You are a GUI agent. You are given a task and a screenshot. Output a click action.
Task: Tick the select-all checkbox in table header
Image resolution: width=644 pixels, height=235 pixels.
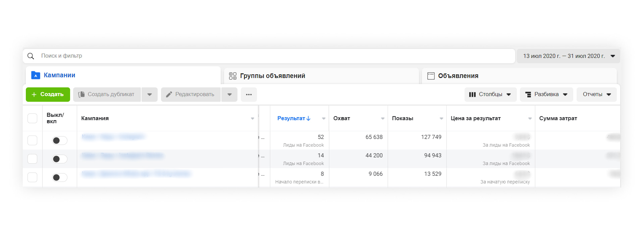pos(33,119)
